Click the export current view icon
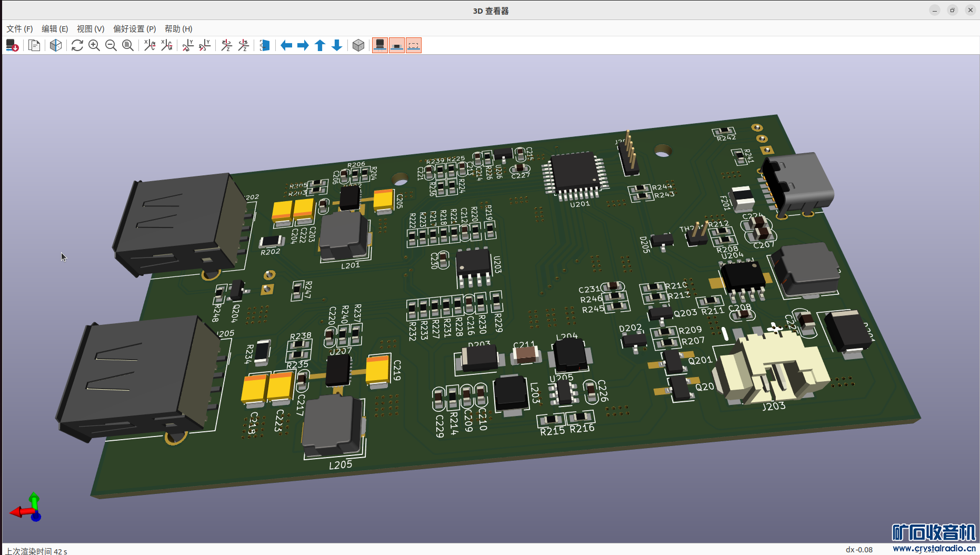Image resolution: width=980 pixels, height=555 pixels. coord(12,45)
